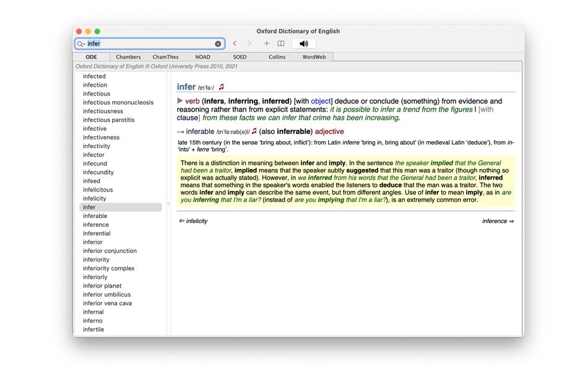Switch to the Collins tab
This screenshot has height=368, width=588.
point(277,57)
